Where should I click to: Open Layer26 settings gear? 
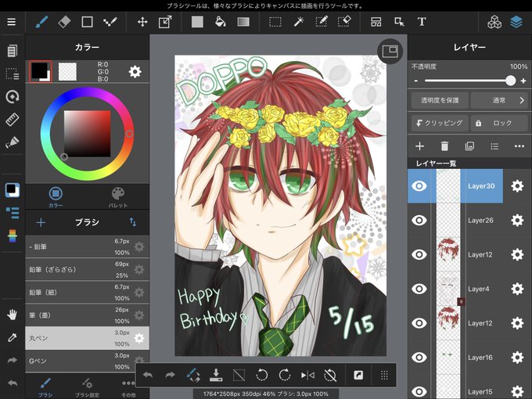click(x=517, y=220)
